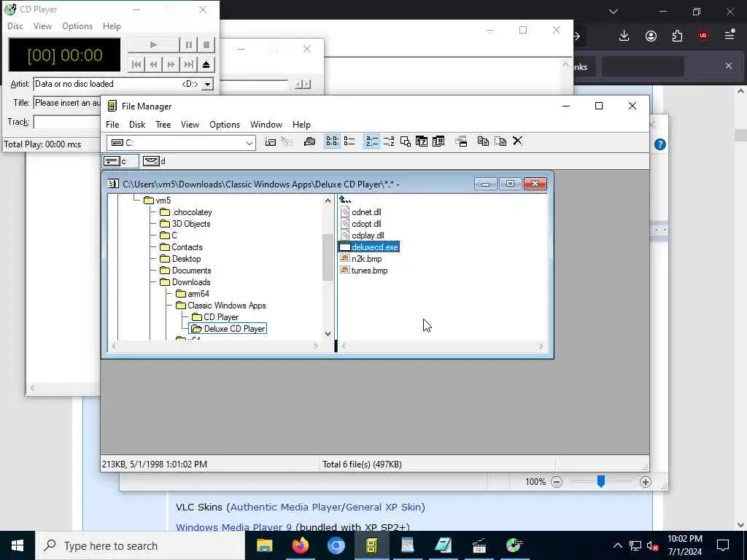Image resolution: width=747 pixels, height=560 pixels.
Task: Select cdplay.dll in file list
Action: (363, 236)
